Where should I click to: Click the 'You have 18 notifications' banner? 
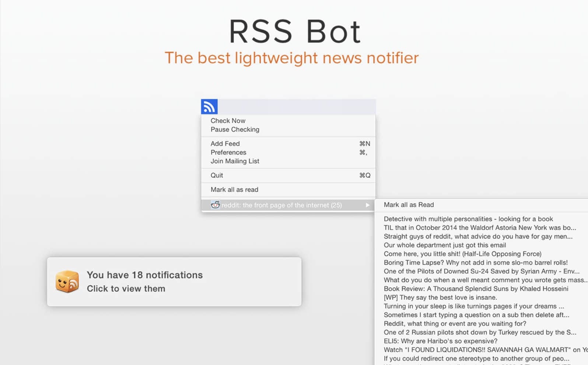tap(174, 282)
